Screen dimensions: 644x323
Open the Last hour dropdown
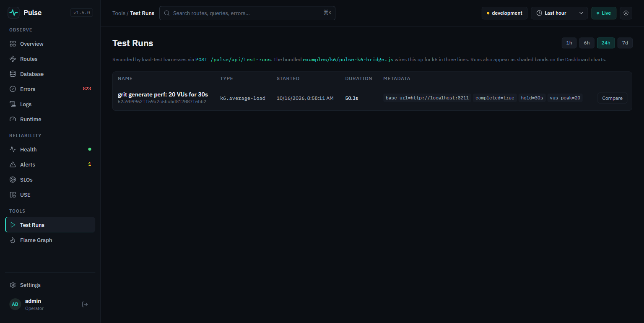click(x=559, y=13)
